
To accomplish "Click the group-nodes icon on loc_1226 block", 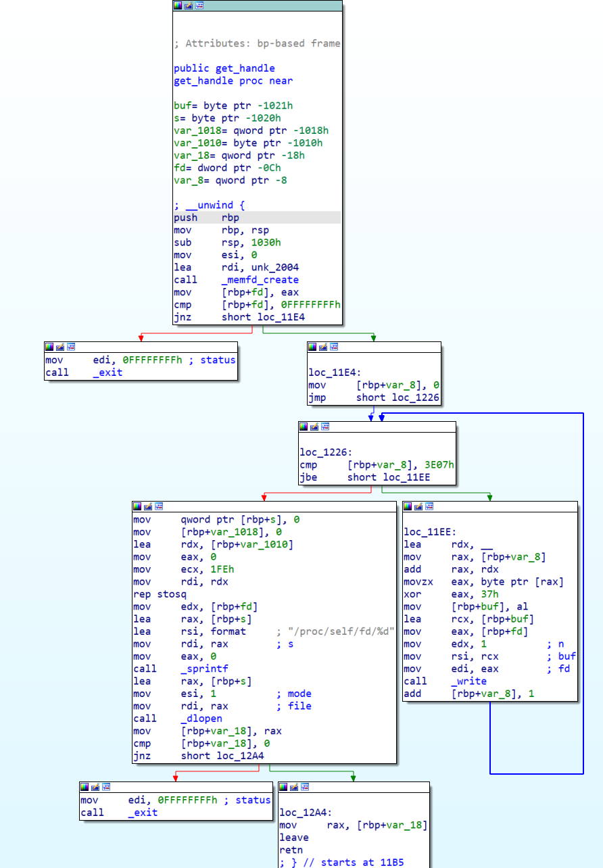I will coord(324,427).
